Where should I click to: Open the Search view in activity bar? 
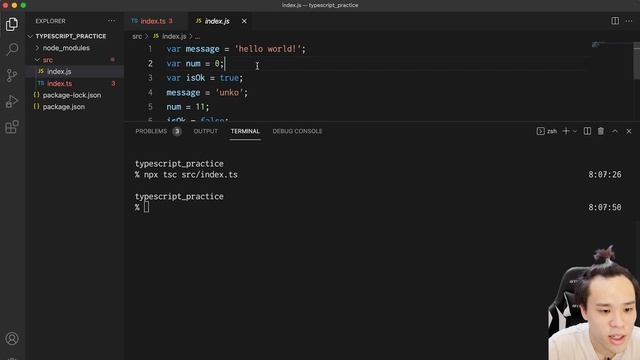tap(12, 49)
